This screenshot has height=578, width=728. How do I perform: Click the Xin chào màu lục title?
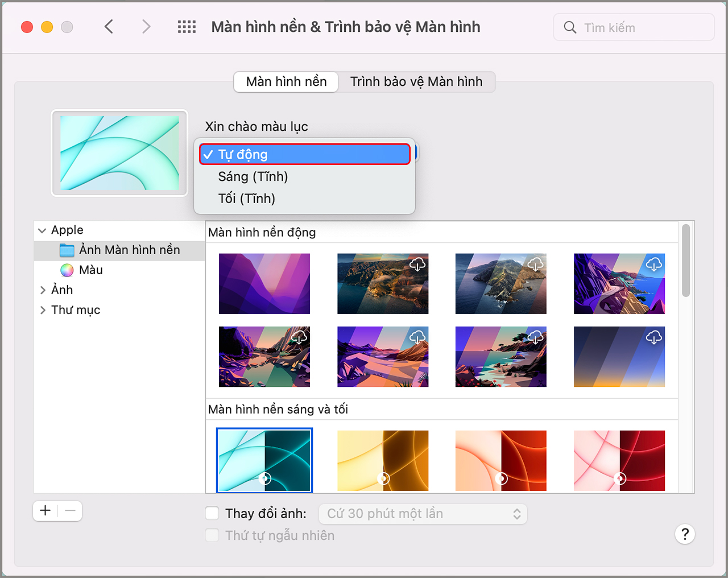(257, 127)
